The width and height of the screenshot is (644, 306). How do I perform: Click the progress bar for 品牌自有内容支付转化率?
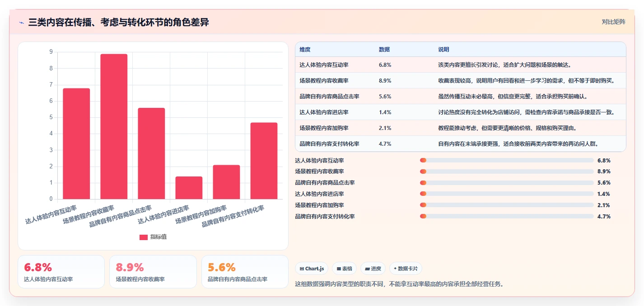[507, 217]
